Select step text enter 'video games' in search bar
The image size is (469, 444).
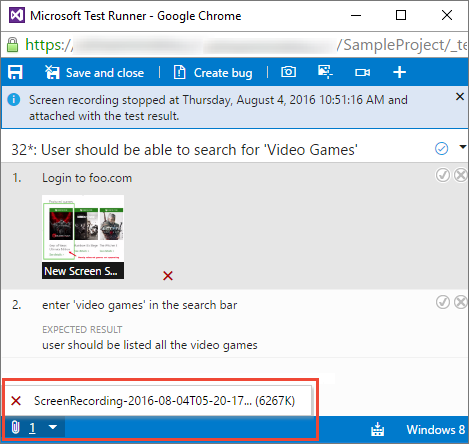(x=140, y=305)
